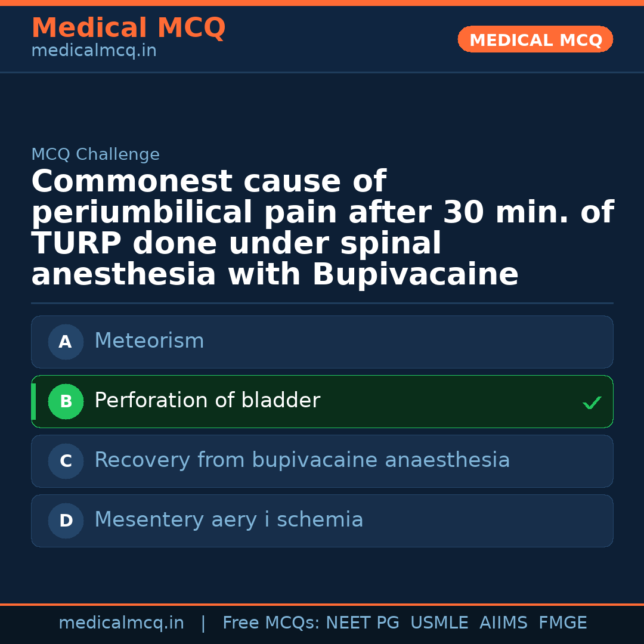Select AIIMS in the footer
Viewport: 644px width, 644px height.
point(503,623)
